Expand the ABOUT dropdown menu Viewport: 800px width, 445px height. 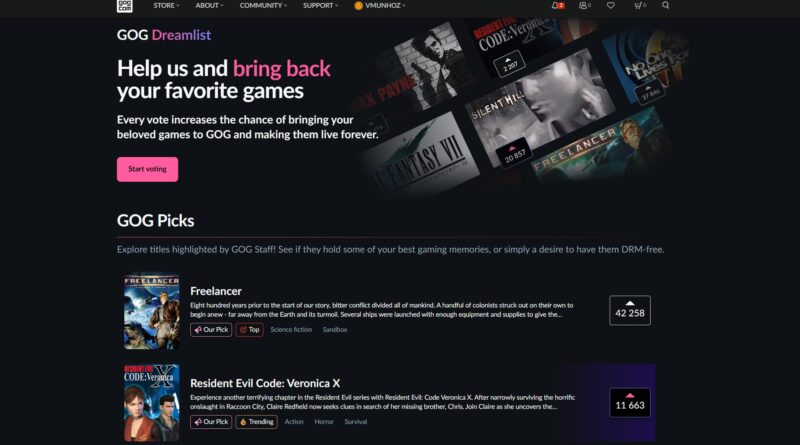(209, 5)
